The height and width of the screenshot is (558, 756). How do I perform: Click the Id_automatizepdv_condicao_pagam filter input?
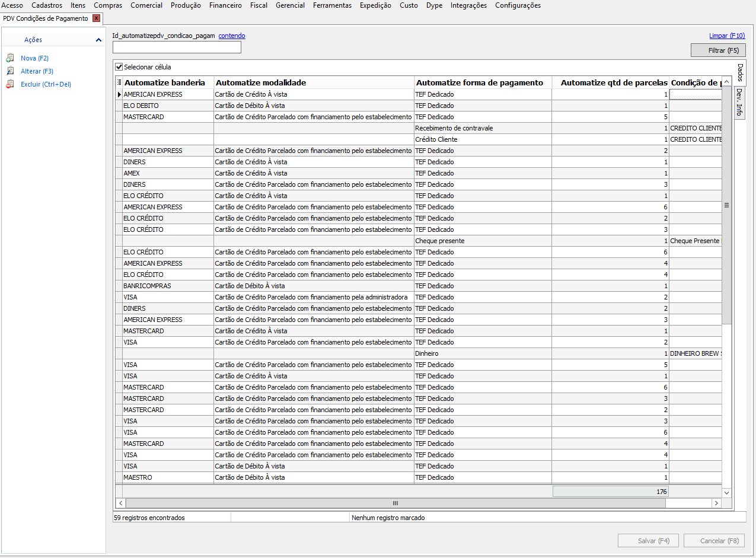click(x=177, y=47)
